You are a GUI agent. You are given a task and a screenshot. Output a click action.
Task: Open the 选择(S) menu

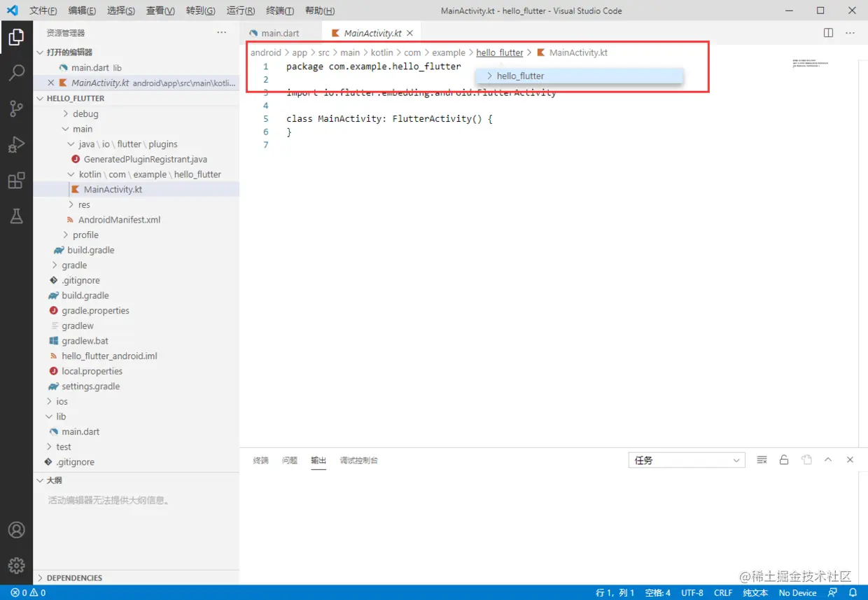pyautogui.click(x=122, y=11)
